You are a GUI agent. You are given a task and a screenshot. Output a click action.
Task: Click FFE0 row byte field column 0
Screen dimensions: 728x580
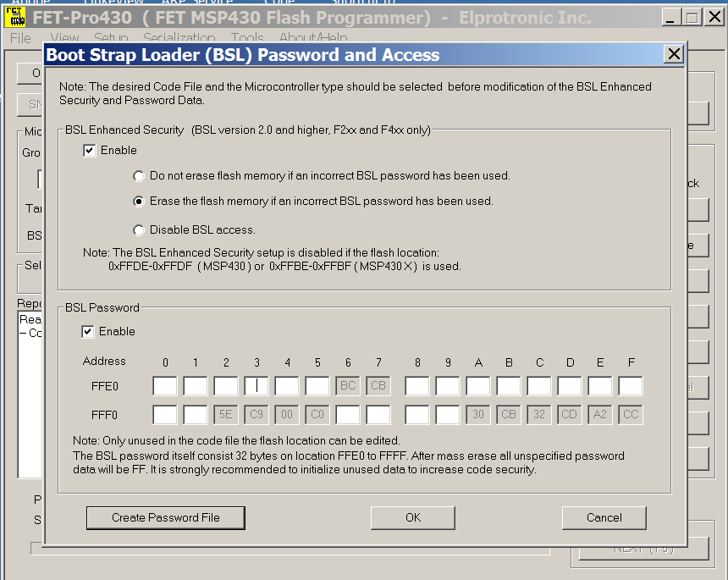tap(165, 386)
